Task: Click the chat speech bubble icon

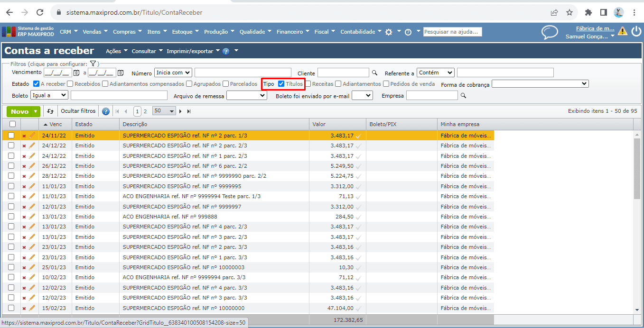Action: point(550,32)
